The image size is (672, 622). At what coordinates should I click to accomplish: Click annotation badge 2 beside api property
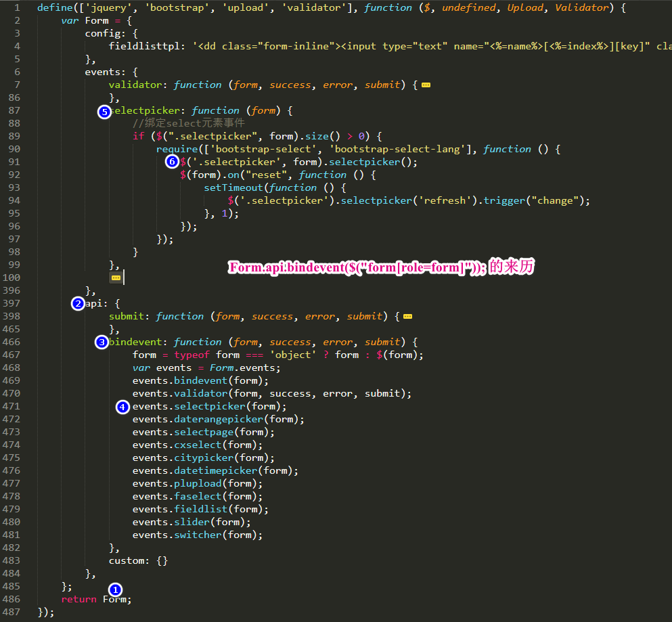pyautogui.click(x=78, y=303)
